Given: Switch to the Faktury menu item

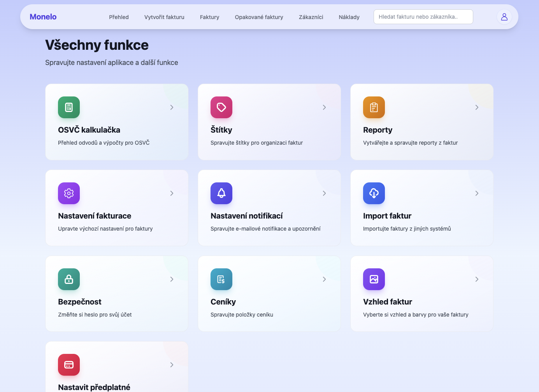Looking at the screenshot, I should pyautogui.click(x=209, y=17).
